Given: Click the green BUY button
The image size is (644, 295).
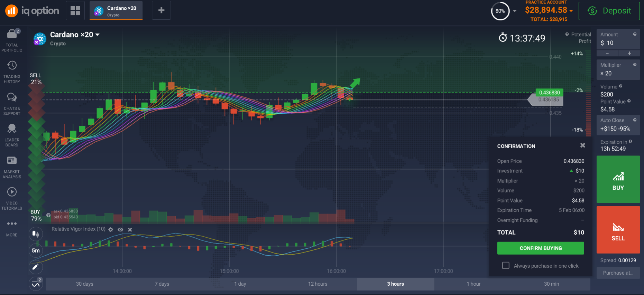Looking at the screenshot, I should click(618, 179).
